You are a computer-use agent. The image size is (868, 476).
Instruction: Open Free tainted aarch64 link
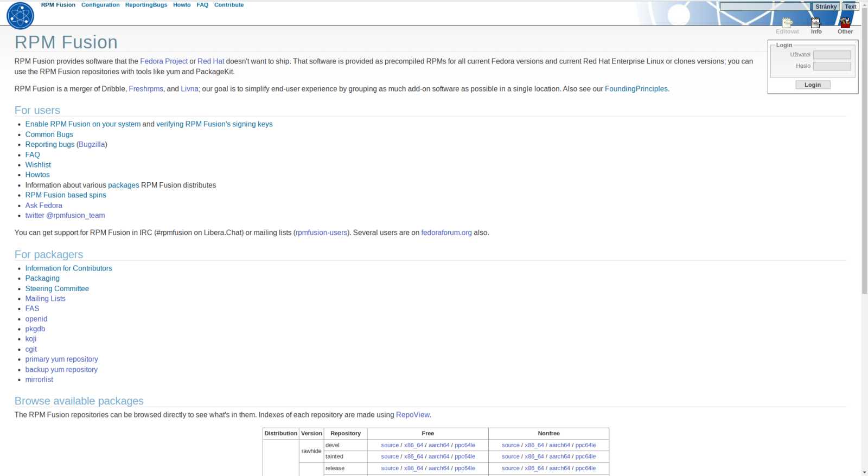[x=439, y=456]
